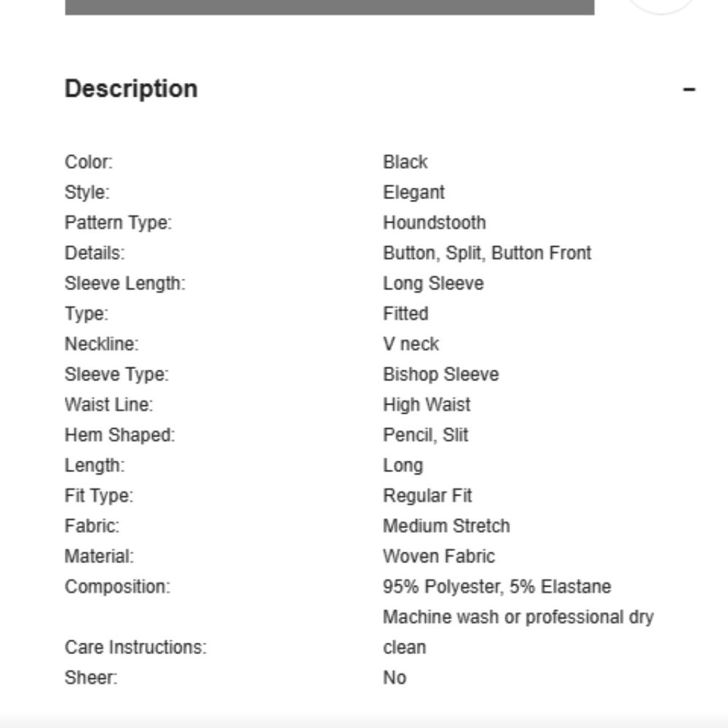Select the Black color value

405,162
